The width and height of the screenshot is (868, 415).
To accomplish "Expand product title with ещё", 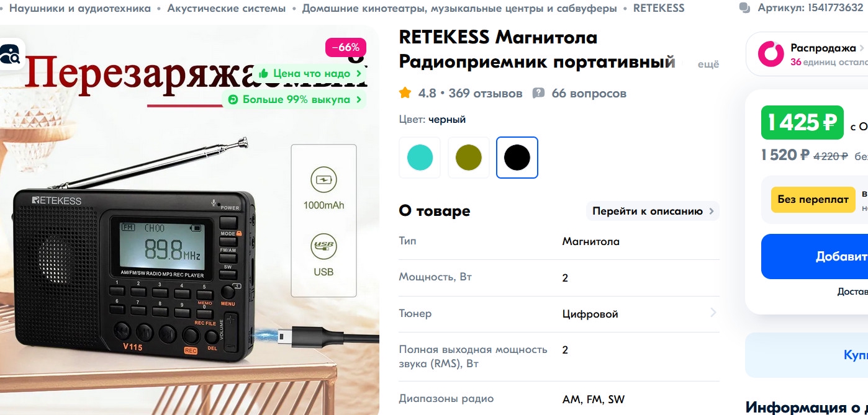I will 708,64.
